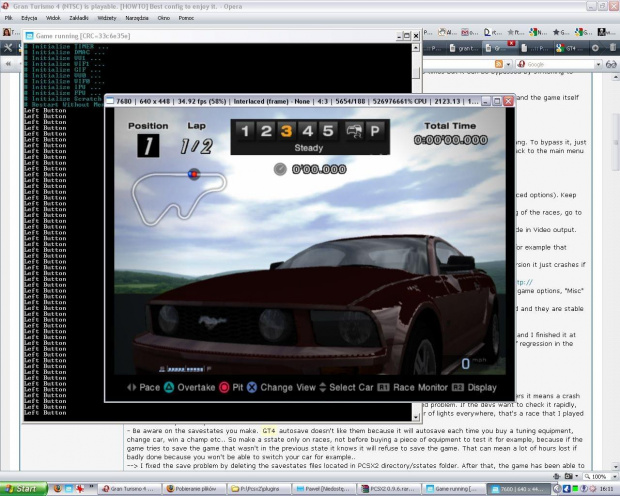The width and height of the screenshot is (620, 496).
Task: Click the console window title bar icon
Action: [x=29, y=36]
